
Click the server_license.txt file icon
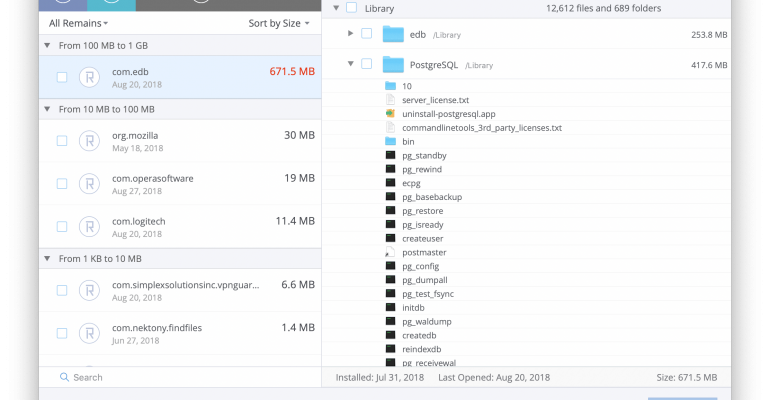click(x=391, y=100)
